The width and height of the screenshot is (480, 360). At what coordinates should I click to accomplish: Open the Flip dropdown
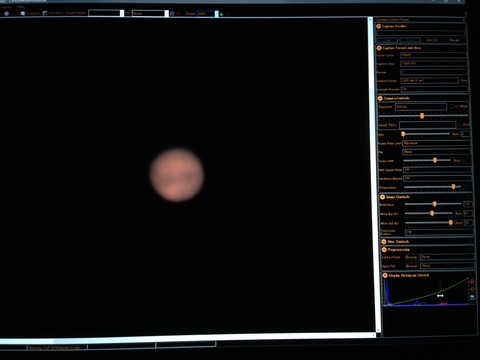437,152
